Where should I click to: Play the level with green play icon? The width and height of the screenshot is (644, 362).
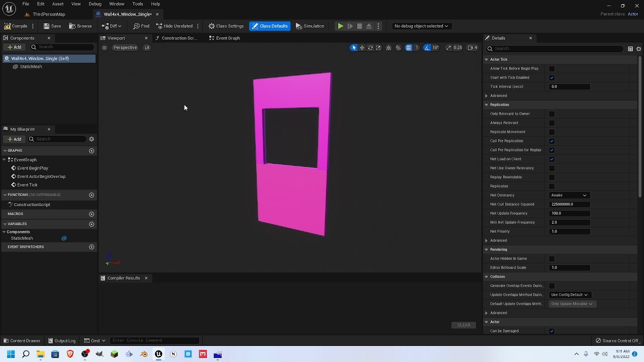coord(341,26)
